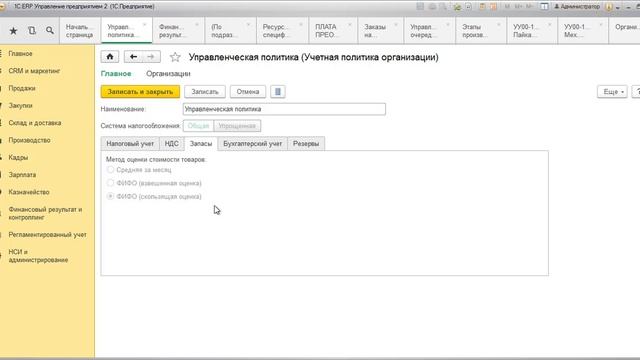Open the Производство section
Viewport: 640px width, 360px height.
point(29,140)
